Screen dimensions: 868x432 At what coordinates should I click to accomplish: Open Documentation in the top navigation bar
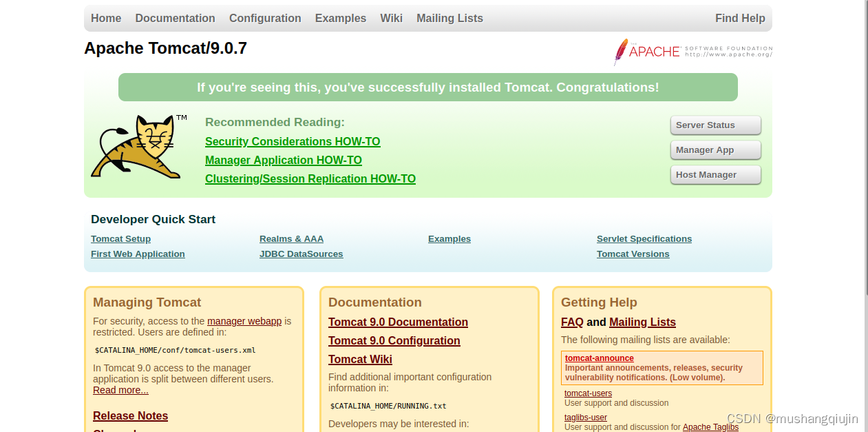[x=175, y=19]
